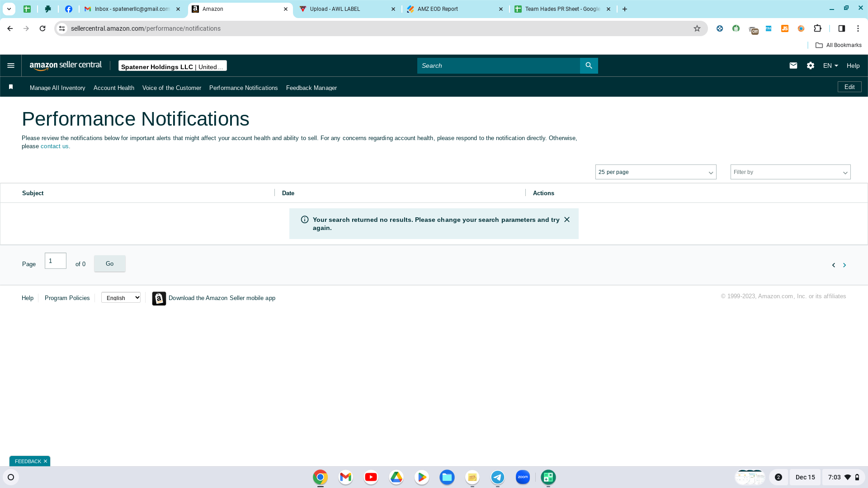Switch to the Team Hades PR Sheet tab
The height and width of the screenshot is (488, 868).
(562, 9)
